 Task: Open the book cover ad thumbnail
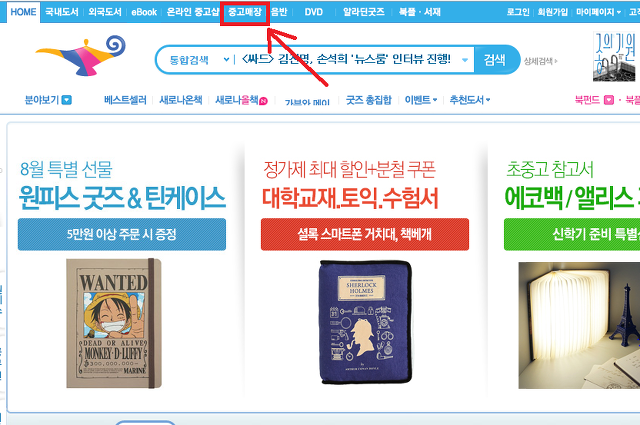click(614, 57)
